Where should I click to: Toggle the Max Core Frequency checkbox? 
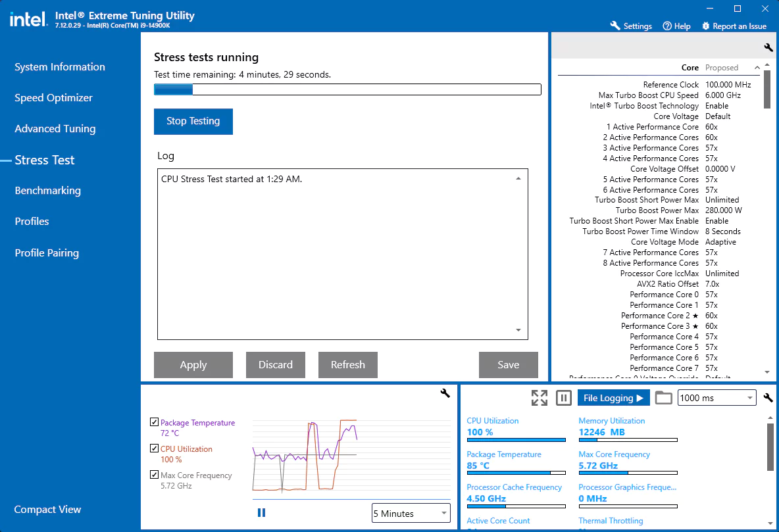coord(154,474)
